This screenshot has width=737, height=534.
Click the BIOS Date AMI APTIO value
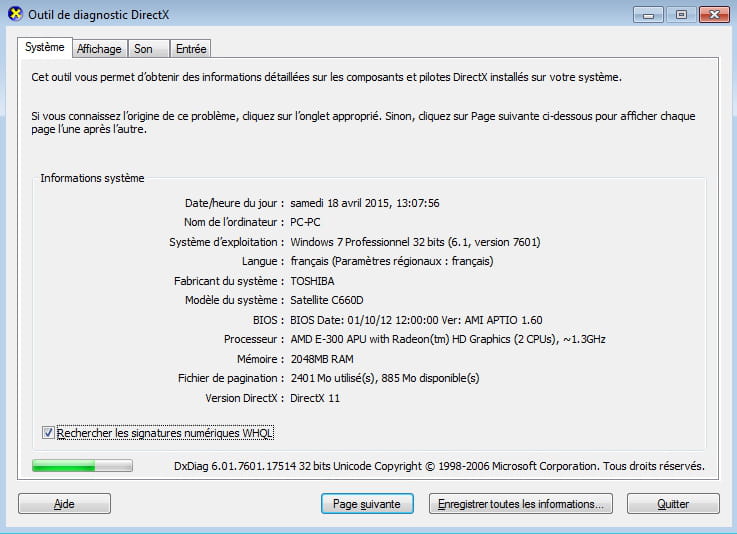coord(416,320)
